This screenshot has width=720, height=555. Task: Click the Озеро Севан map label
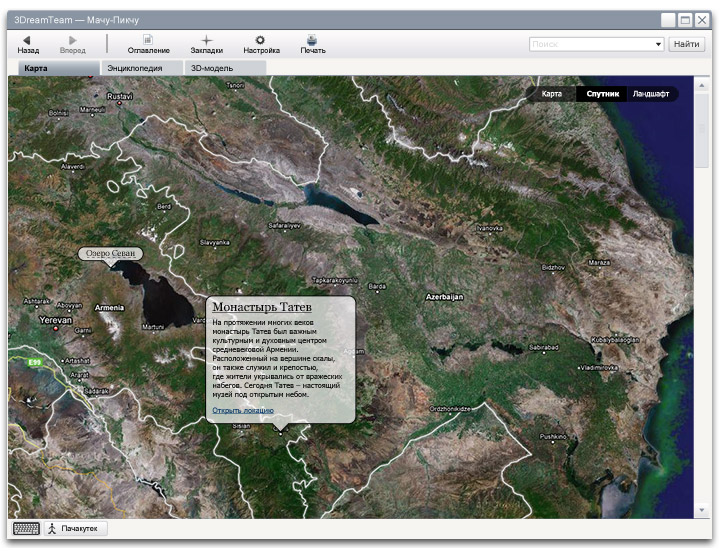pyautogui.click(x=110, y=254)
